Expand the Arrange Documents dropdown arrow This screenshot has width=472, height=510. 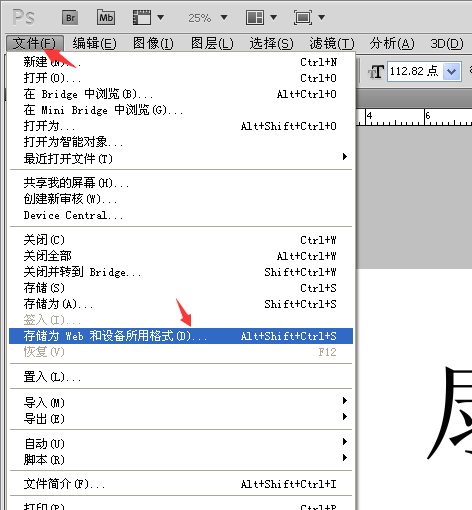click(x=273, y=17)
